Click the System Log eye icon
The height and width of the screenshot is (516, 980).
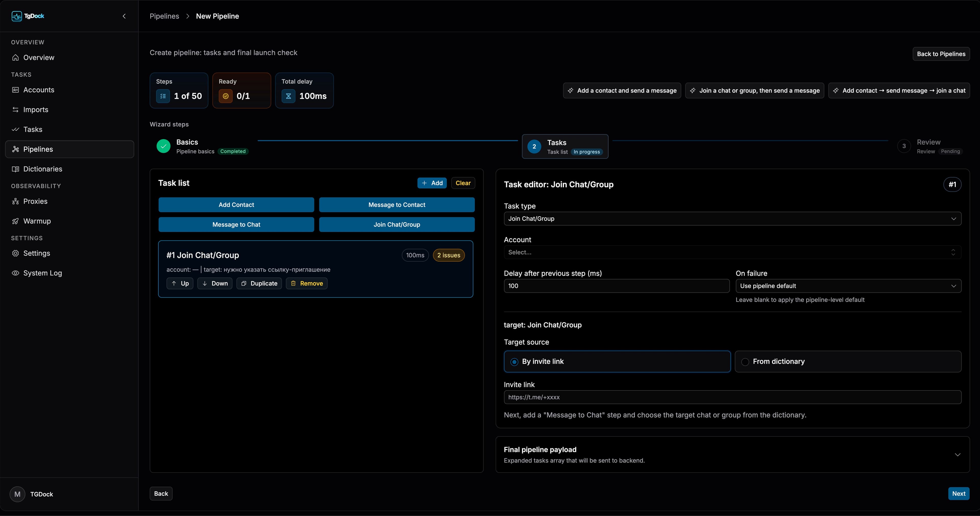(x=16, y=273)
